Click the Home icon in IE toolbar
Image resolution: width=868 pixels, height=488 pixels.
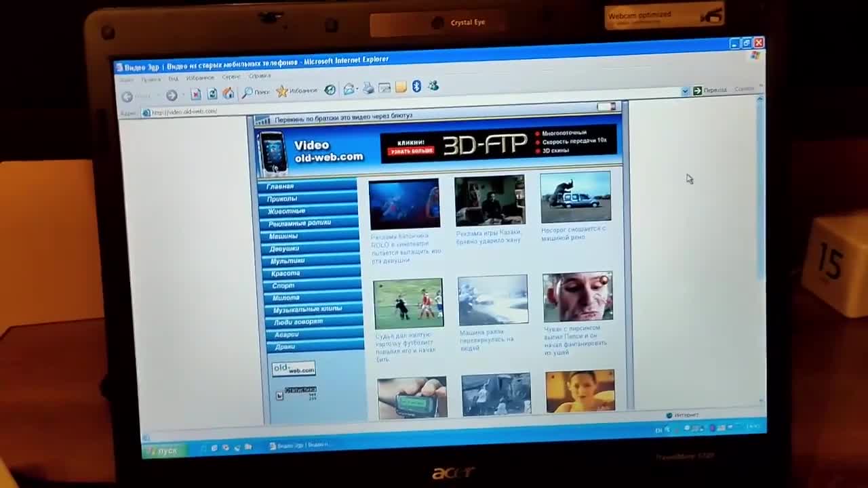click(x=229, y=94)
